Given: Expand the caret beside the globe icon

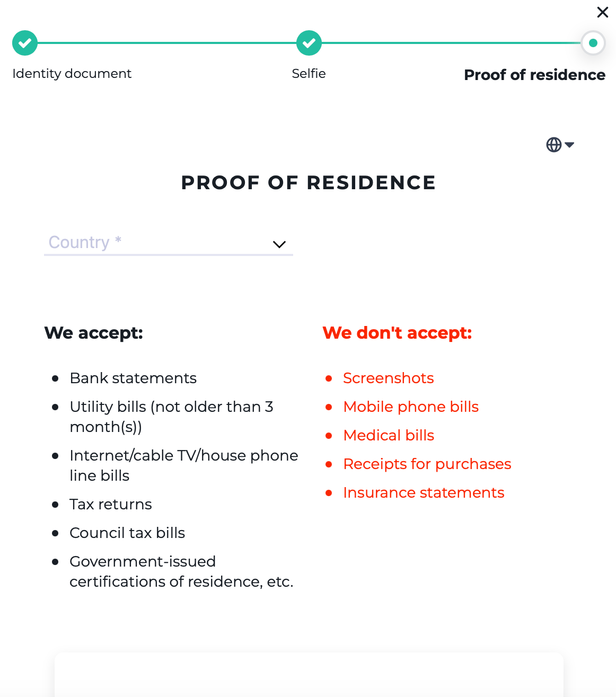Looking at the screenshot, I should (570, 145).
